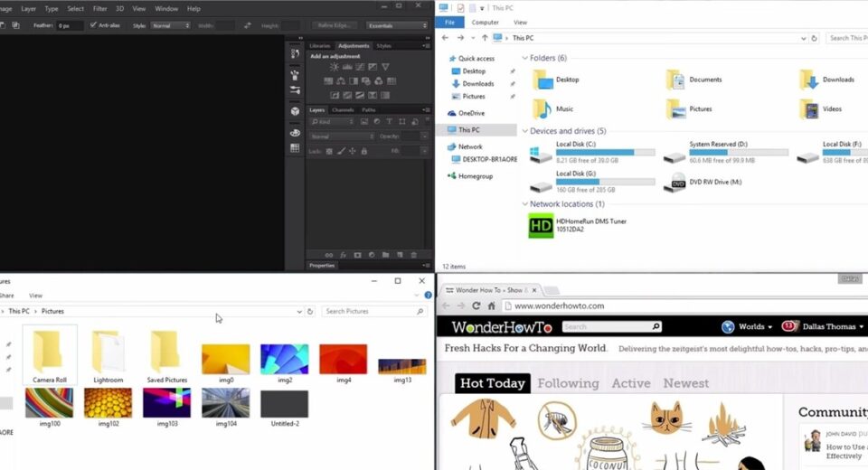
Task: Click the Chrome reload button
Action: (476, 305)
